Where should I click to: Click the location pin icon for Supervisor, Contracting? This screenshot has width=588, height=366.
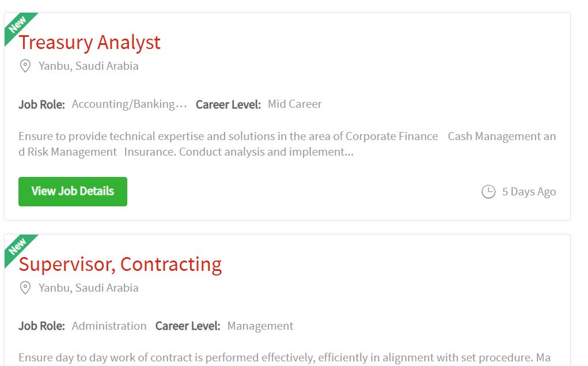pyautogui.click(x=25, y=288)
